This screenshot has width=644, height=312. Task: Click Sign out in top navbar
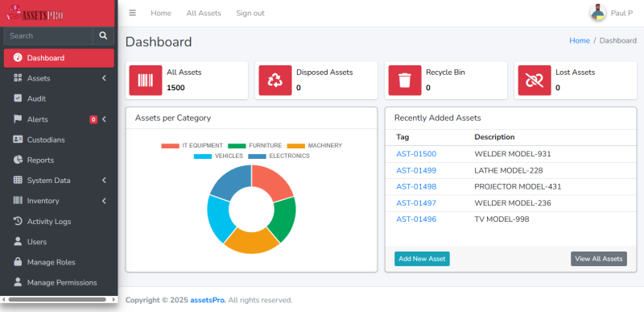[250, 13]
